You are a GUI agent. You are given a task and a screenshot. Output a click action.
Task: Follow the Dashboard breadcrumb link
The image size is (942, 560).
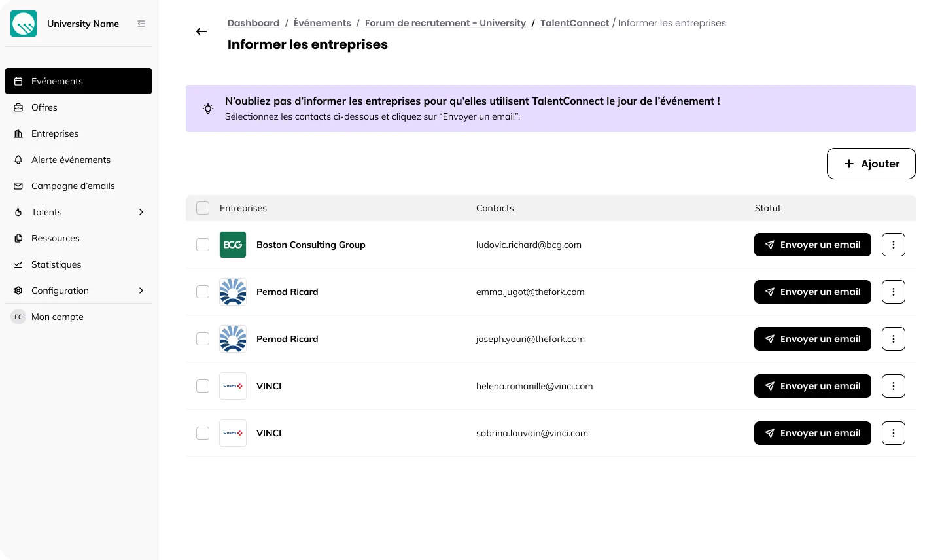point(253,23)
